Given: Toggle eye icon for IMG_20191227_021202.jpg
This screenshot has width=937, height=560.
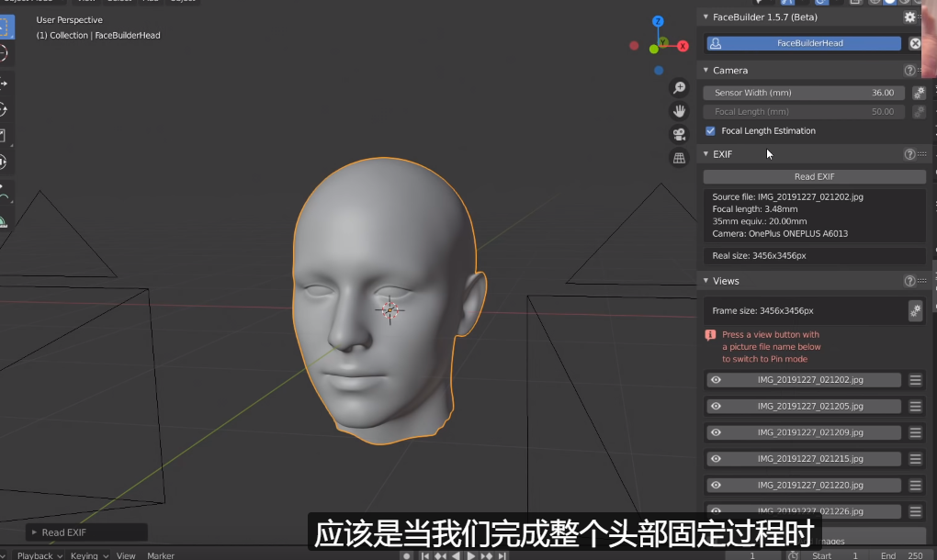Looking at the screenshot, I should (x=716, y=380).
